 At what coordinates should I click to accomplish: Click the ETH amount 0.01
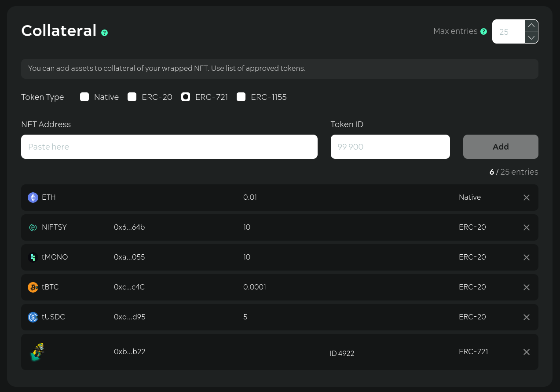pyautogui.click(x=250, y=197)
